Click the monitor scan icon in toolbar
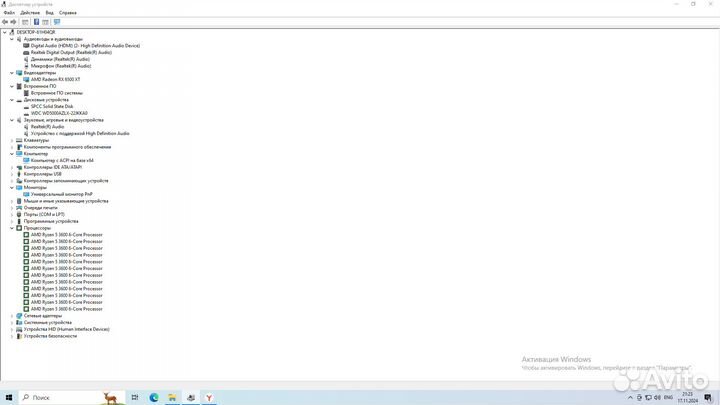Viewport: 720px width, 405px height. pos(57,21)
